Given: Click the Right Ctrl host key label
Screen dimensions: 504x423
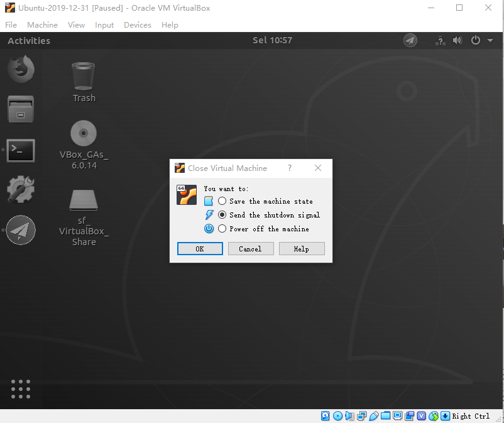Looking at the screenshot, I should coord(471,416).
